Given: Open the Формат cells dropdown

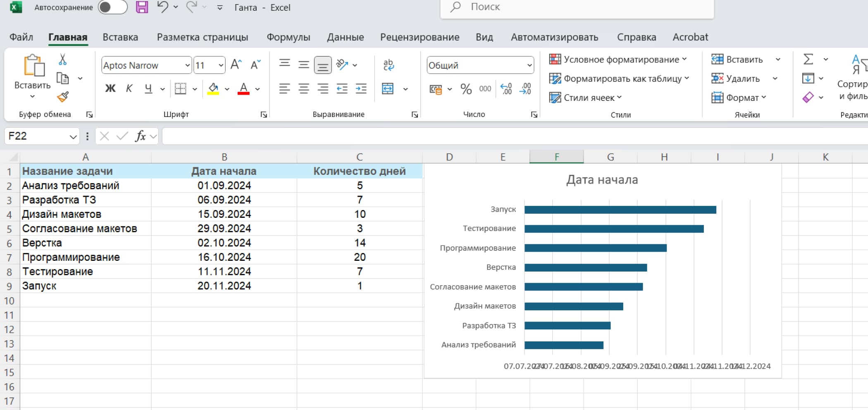Looking at the screenshot, I should click(739, 98).
